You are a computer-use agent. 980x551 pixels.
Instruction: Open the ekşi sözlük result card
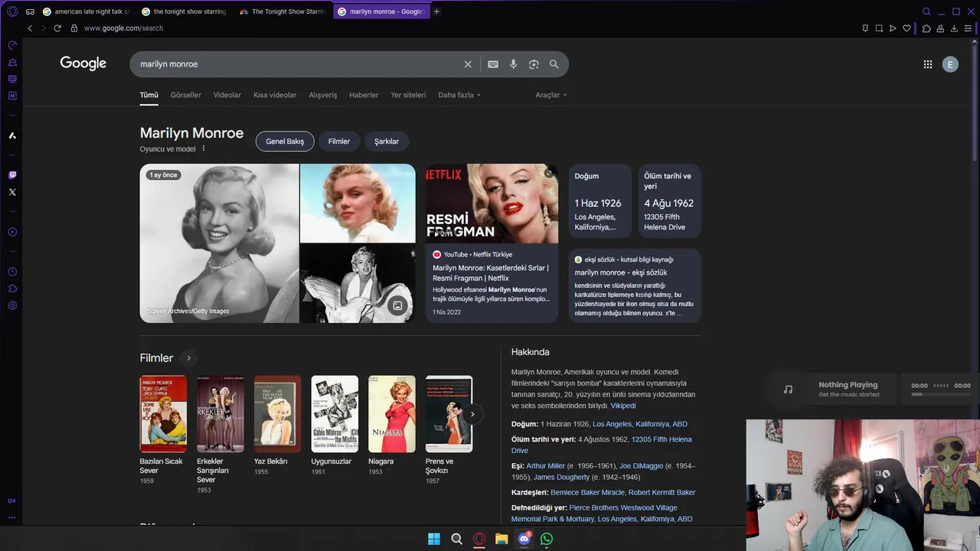(635, 285)
